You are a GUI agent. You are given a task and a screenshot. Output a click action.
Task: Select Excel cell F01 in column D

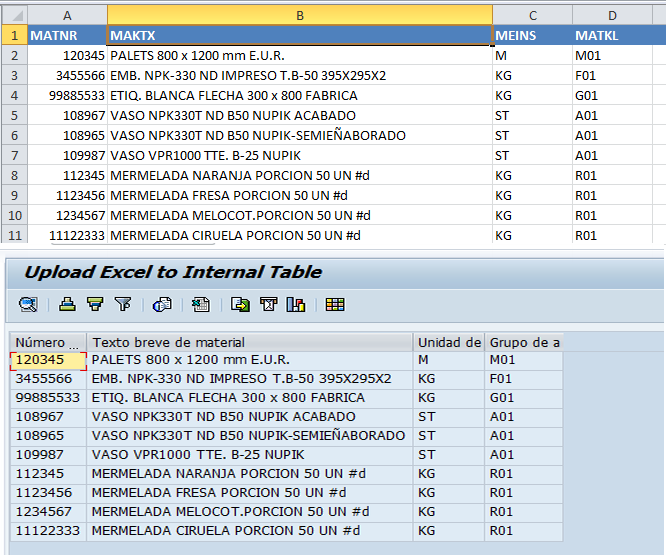click(x=612, y=76)
